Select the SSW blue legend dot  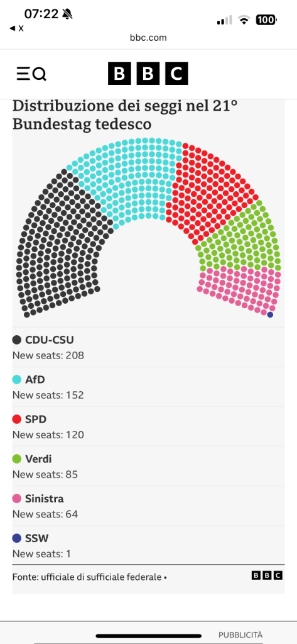(17, 538)
